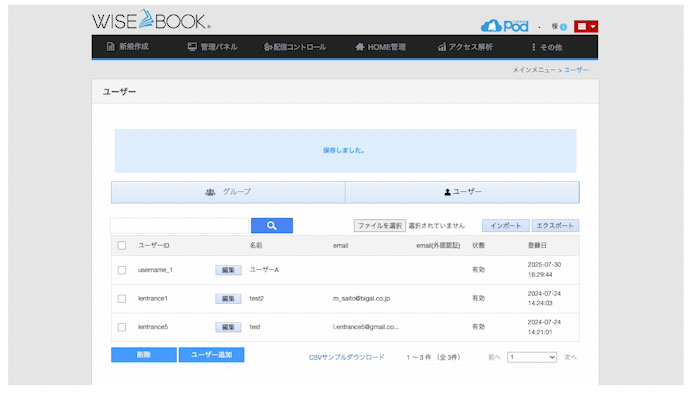Open 管理パネル in the navigation bar

[212, 47]
